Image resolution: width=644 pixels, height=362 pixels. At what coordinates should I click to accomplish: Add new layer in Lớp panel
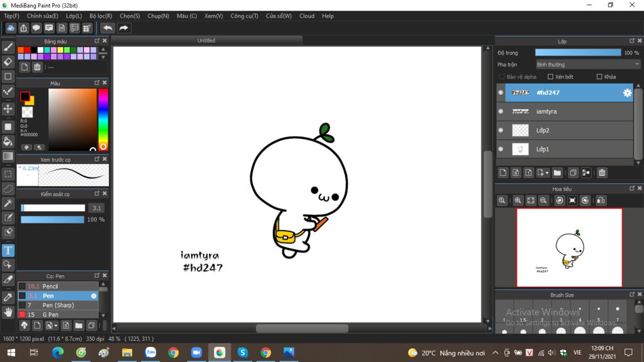pos(503,173)
